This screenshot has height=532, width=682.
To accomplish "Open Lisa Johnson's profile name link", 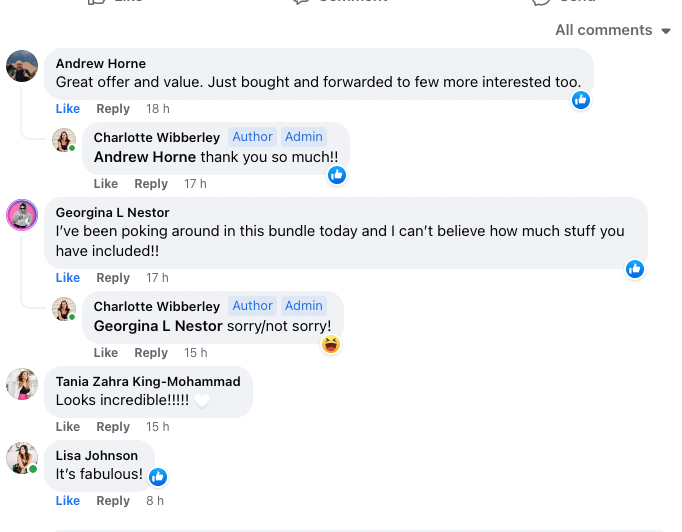I will click(97, 456).
